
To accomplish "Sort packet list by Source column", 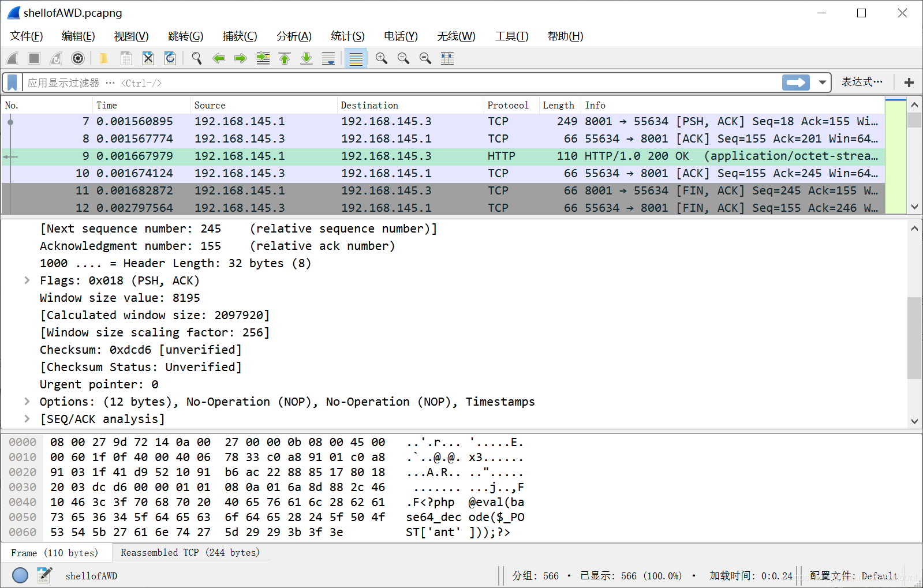I will 264,105.
